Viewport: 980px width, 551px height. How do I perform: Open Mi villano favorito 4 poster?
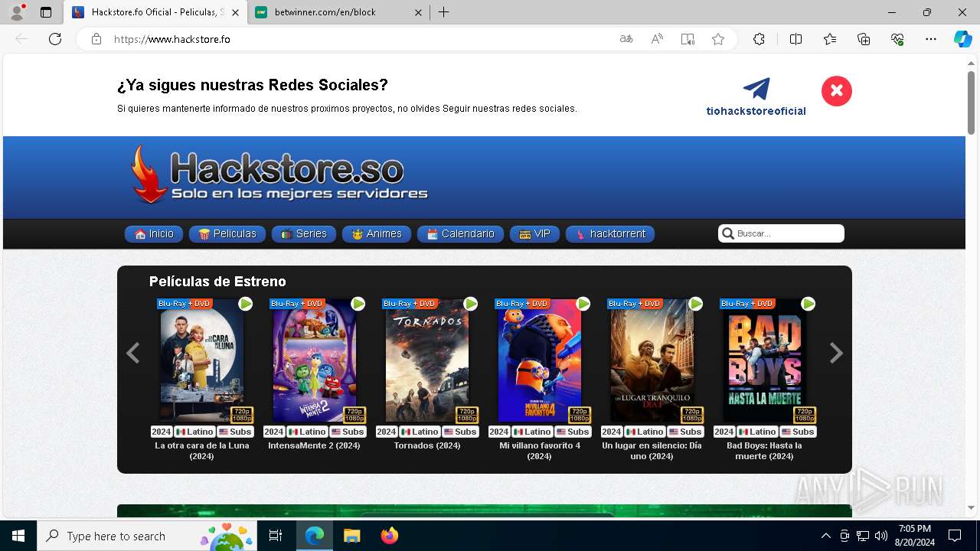(540, 360)
